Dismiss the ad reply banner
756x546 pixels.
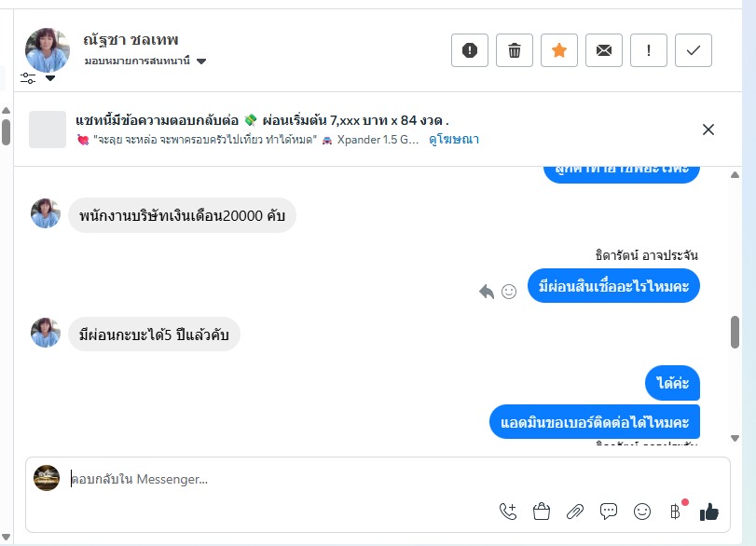(x=708, y=130)
